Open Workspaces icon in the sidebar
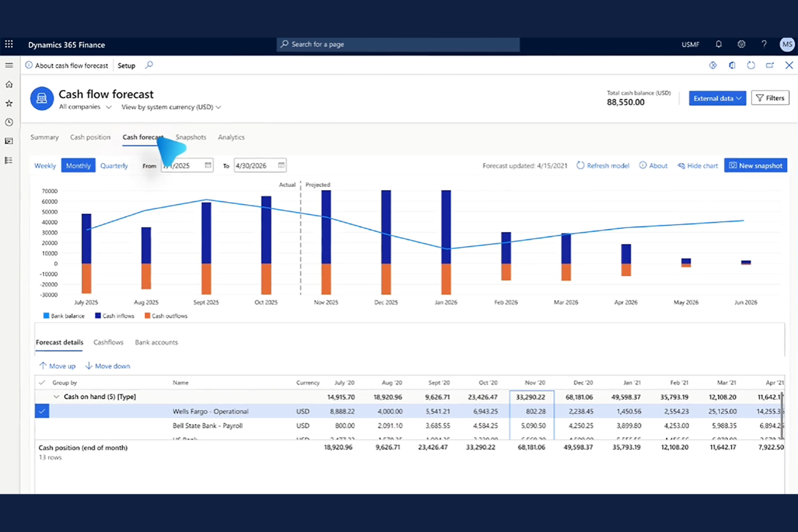Screen dimensions: 798x532 point(9,141)
